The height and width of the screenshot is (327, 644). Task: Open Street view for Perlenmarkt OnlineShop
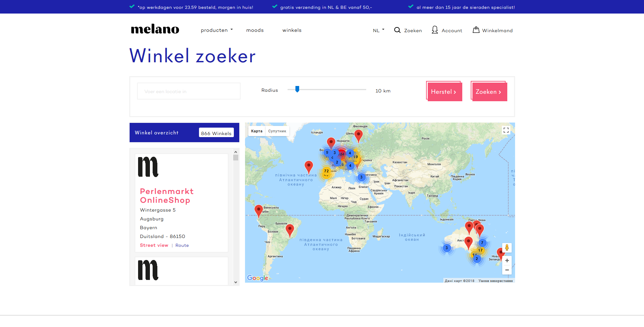[154, 245]
